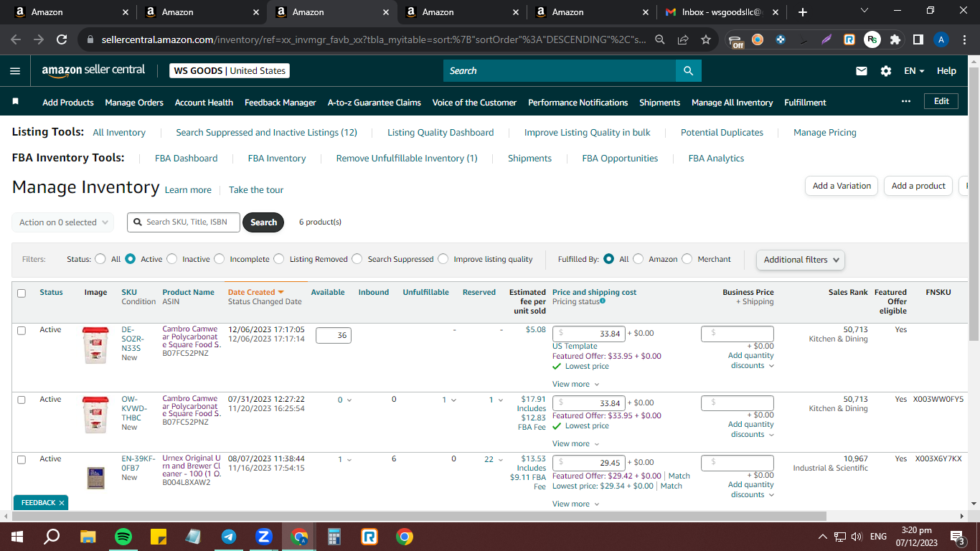
Task: Open File Explorer from the taskbar
Action: tap(88, 537)
